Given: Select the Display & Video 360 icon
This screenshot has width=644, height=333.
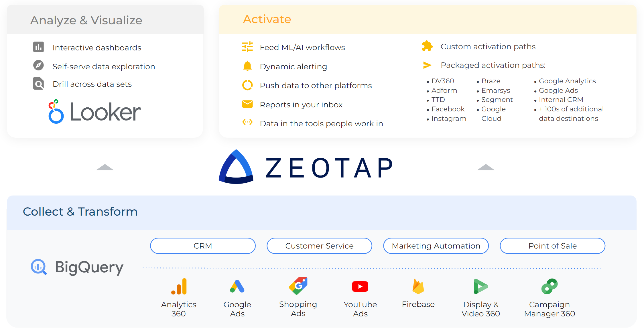Looking at the screenshot, I should tap(481, 286).
